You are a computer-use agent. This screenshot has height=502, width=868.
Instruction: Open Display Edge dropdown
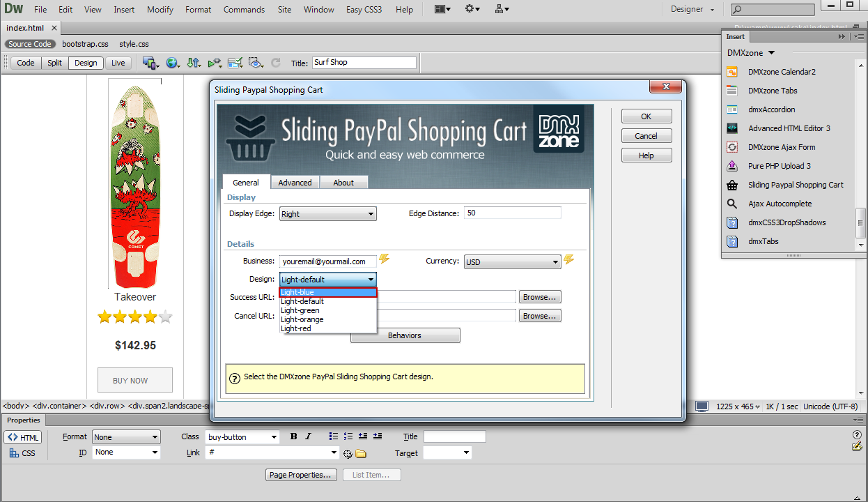point(328,214)
